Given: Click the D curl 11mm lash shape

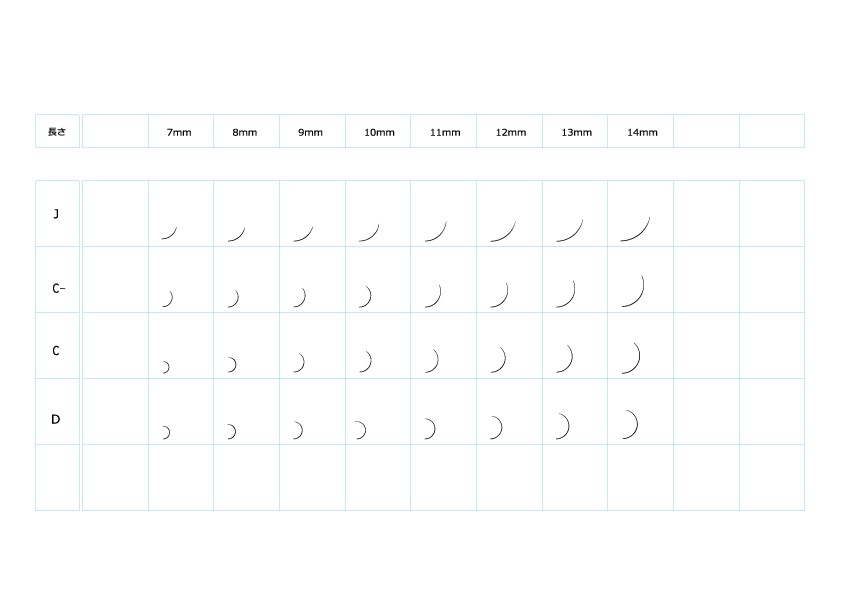Looking at the screenshot, I should 430,428.
